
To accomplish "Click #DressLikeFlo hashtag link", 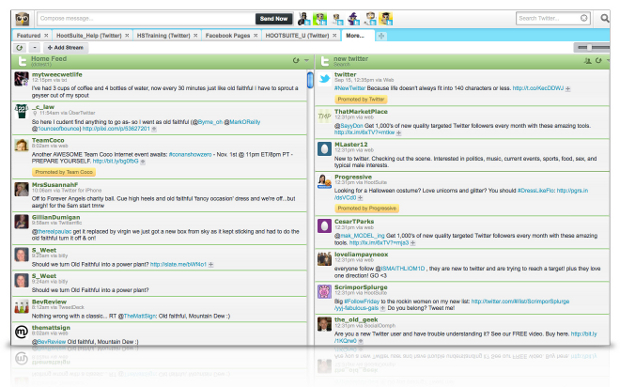I will [x=536, y=191].
